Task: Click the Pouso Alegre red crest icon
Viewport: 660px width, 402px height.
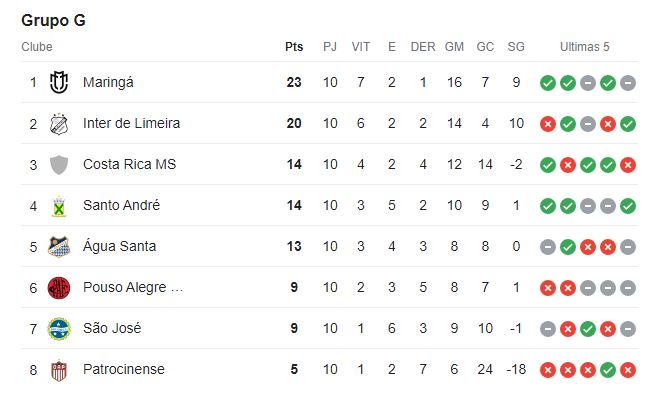Action: [59, 287]
